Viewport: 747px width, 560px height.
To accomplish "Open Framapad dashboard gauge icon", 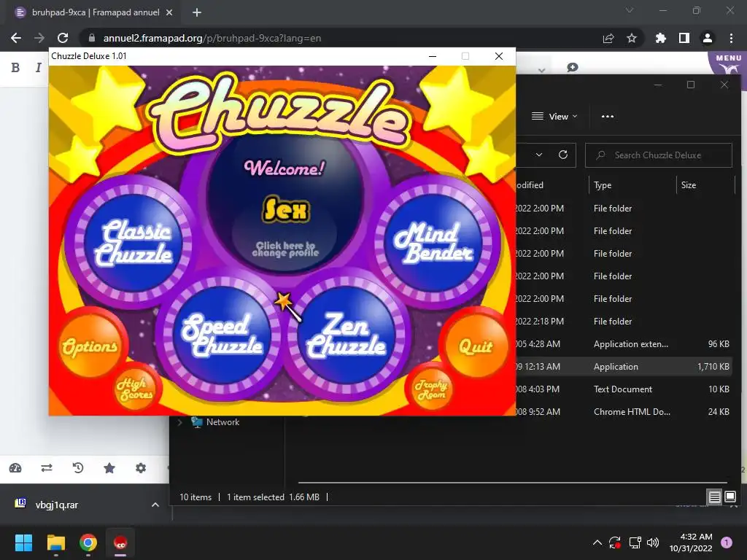I will tap(15, 468).
